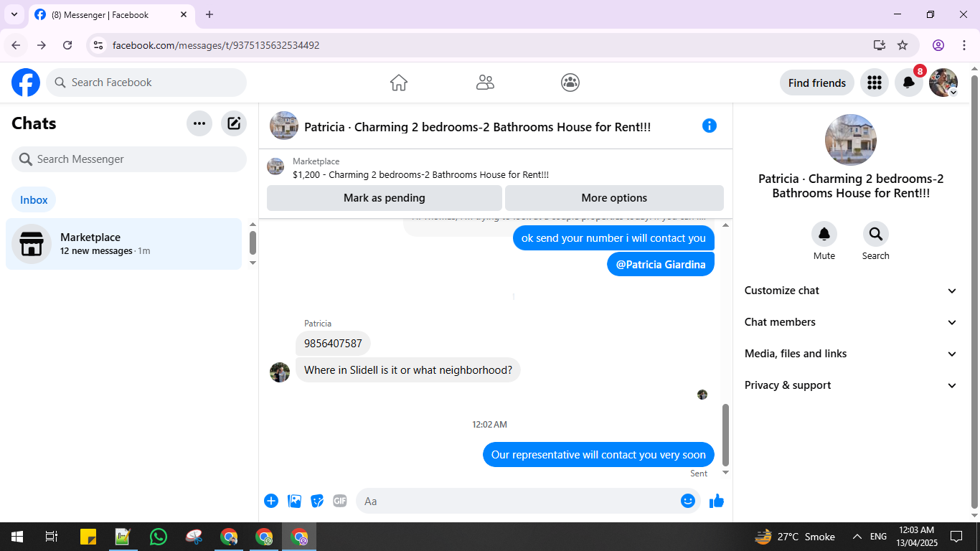Start a new message with compose icon
The width and height of the screenshot is (980, 551).
(x=234, y=123)
